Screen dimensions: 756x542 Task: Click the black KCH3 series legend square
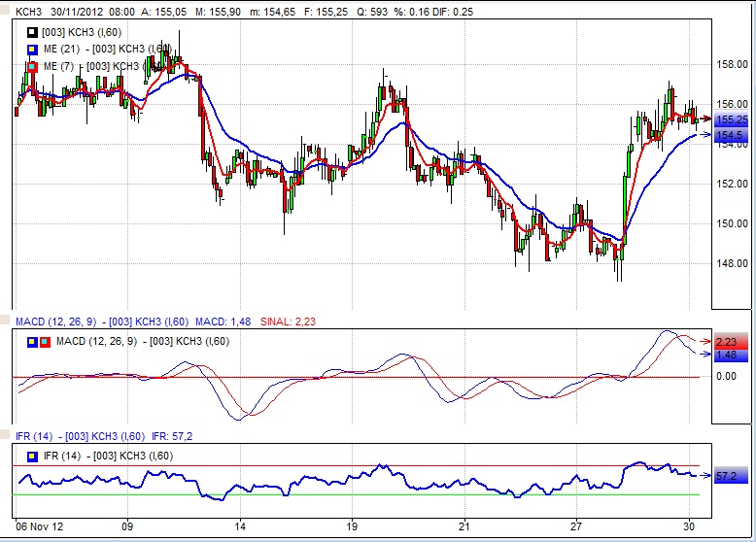point(32,32)
